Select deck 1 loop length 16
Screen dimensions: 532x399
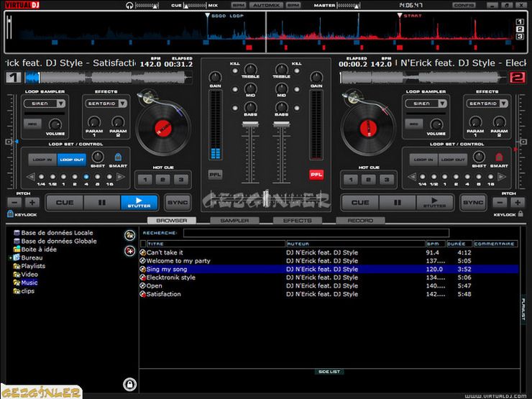click(109, 177)
